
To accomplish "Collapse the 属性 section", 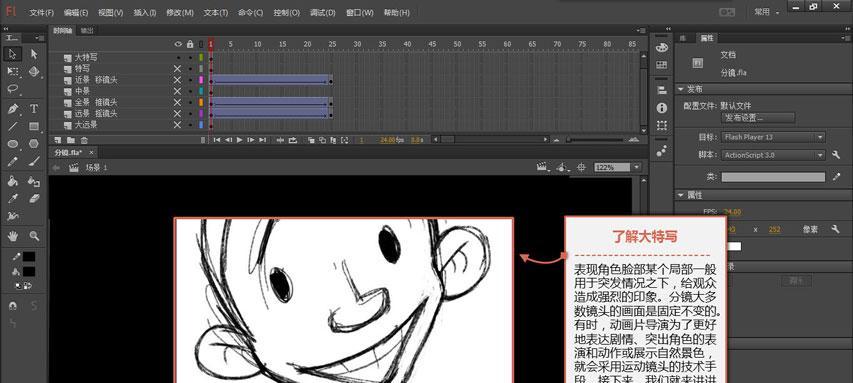I will (681, 195).
